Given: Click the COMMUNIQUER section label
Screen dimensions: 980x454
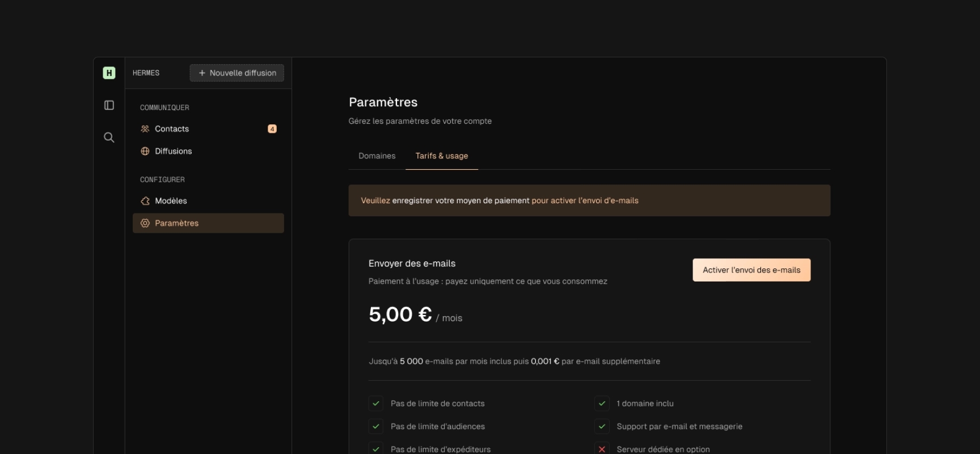Looking at the screenshot, I should pyautogui.click(x=164, y=107).
